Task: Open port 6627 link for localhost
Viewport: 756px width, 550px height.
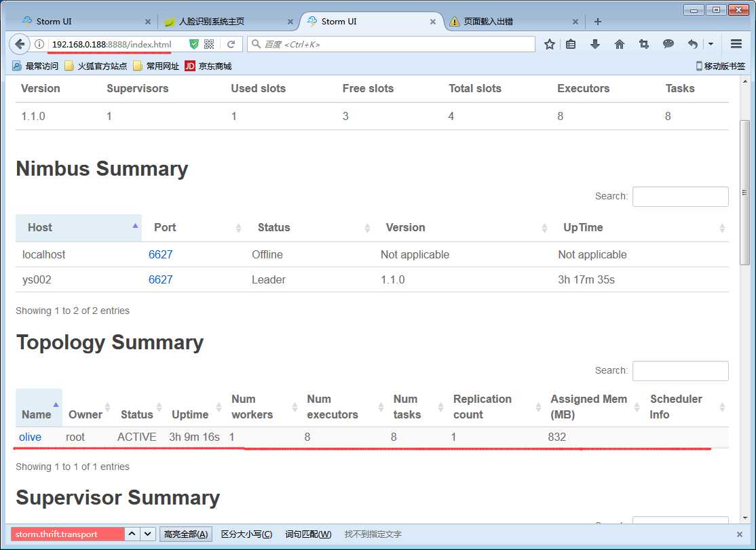Action: click(x=161, y=255)
